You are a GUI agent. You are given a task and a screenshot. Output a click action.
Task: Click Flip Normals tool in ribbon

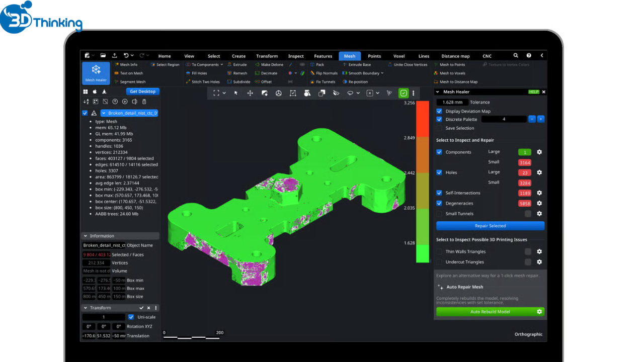[324, 73]
